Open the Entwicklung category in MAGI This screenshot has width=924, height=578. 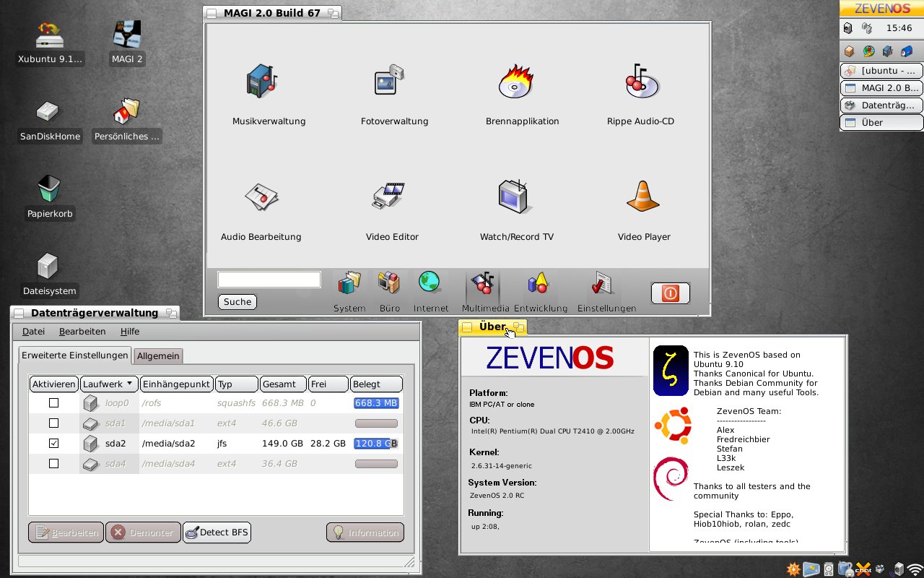coord(540,291)
